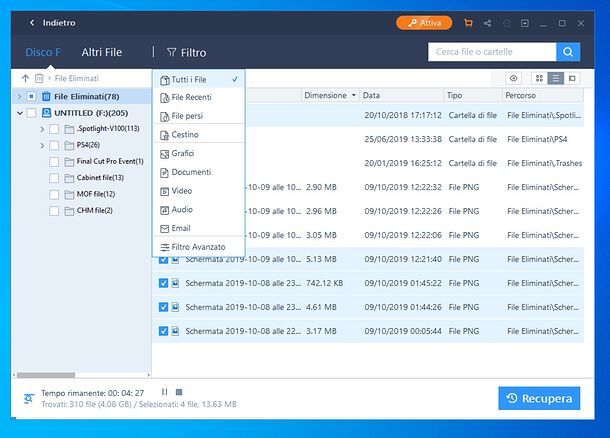Uncheck the 742.12 KB Schermata file
This screenshot has height=438, width=610.
[163, 283]
